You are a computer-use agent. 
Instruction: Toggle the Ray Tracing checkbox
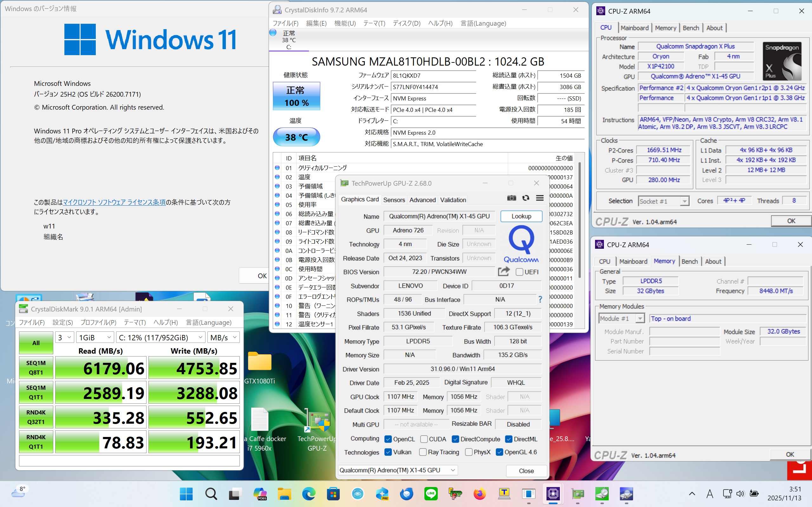[x=423, y=452]
